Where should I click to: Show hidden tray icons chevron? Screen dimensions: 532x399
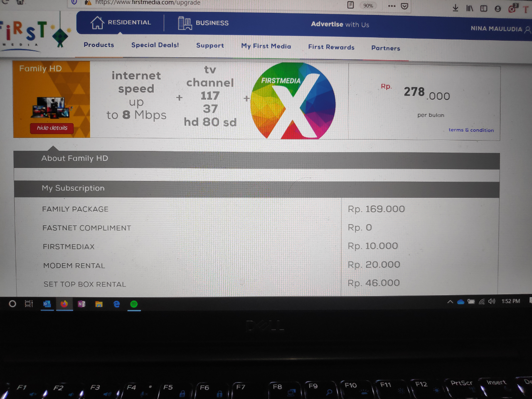point(450,302)
